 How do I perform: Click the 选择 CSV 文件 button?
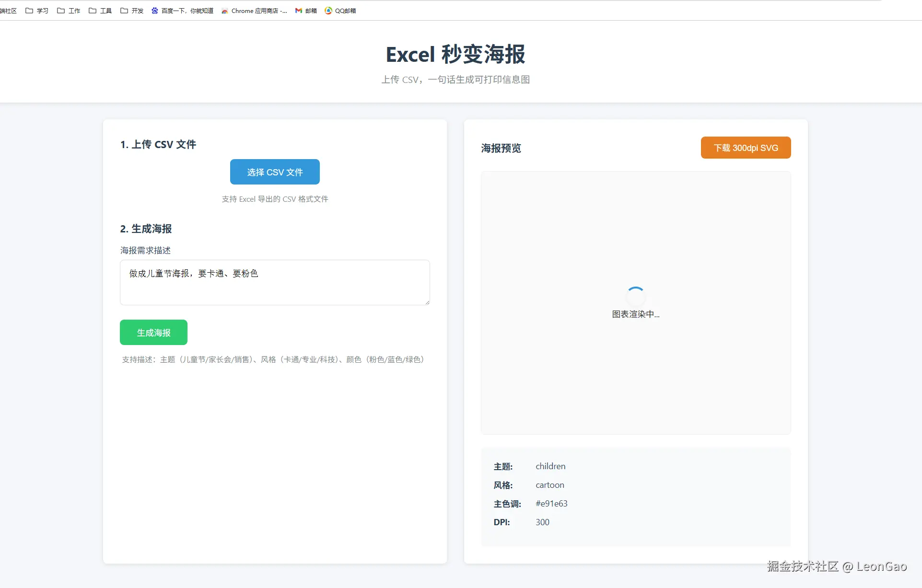(275, 172)
